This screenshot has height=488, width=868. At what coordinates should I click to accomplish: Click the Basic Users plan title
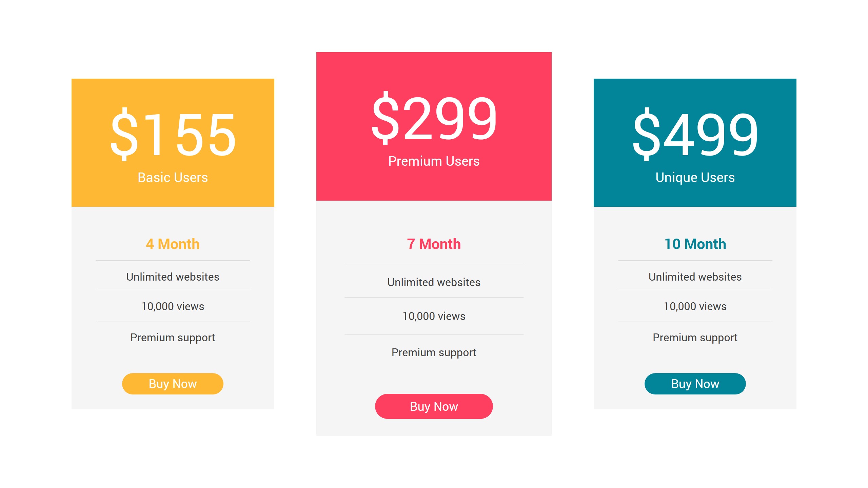173,177
